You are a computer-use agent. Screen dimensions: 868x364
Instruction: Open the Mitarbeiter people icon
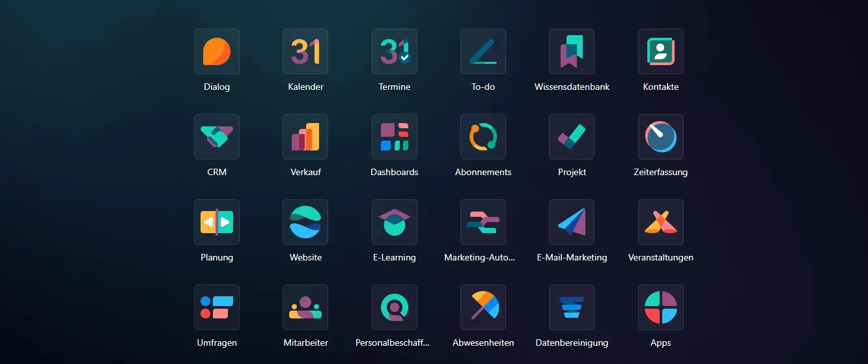pos(305,307)
